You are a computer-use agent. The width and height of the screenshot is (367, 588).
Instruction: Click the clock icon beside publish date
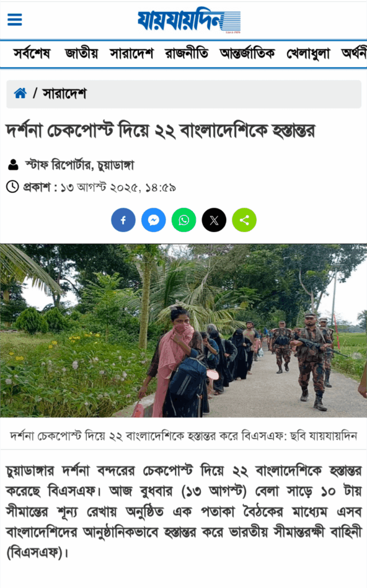coord(13,187)
